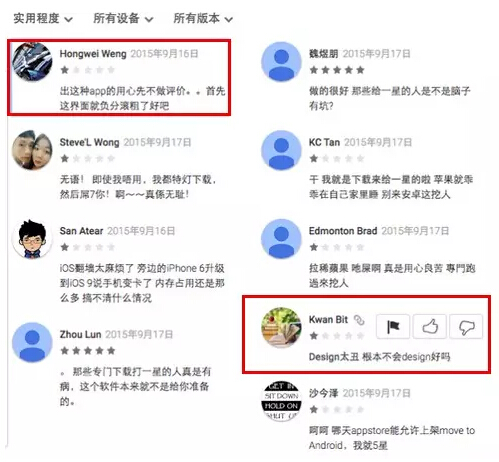This screenshot has height=462, width=499.
Task: Copy permalink icon beside Kwan Bit
Action: 359,320
